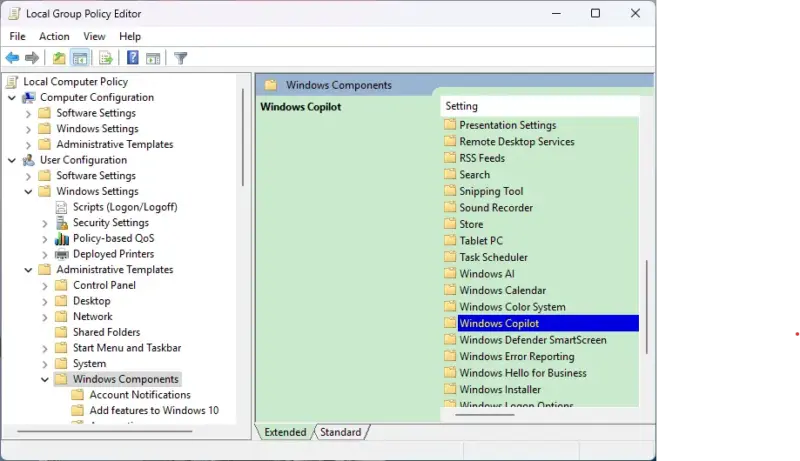This screenshot has height=461, width=800.
Task: Switch to the Extended tab
Action: (x=285, y=432)
